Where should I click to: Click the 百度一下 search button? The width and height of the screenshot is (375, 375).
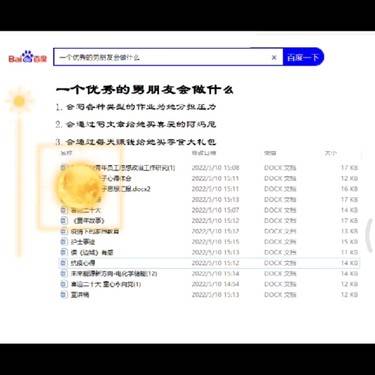(x=303, y=57)
